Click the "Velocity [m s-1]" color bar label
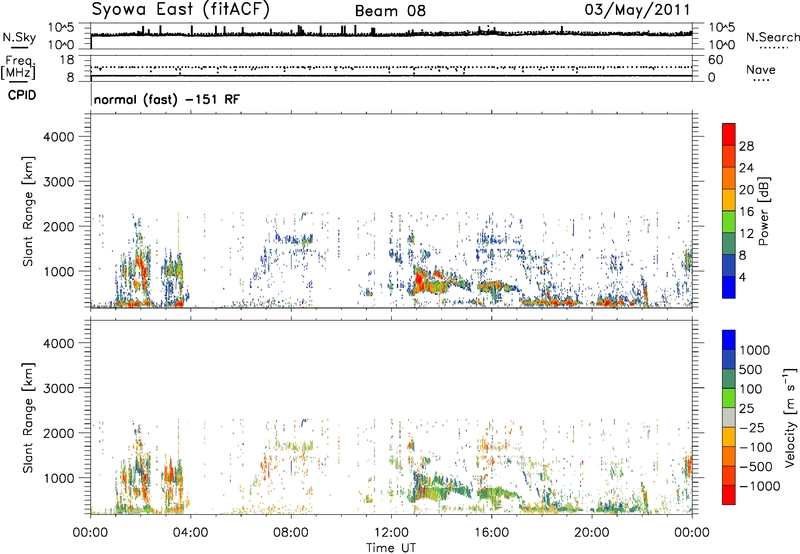Screen dimensions: 800x554 click(790, 417)
